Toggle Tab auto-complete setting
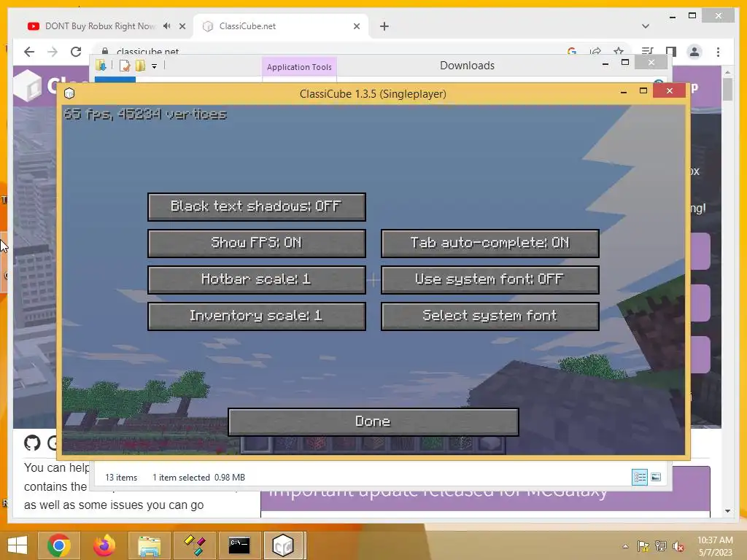Screen dimensions: 747x560 [489, 243]
